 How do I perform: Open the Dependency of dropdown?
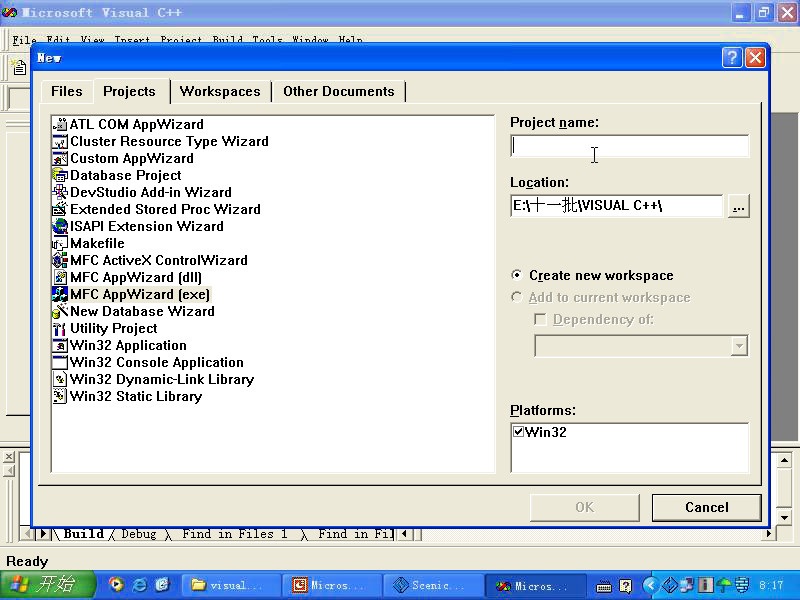(739, 346)
